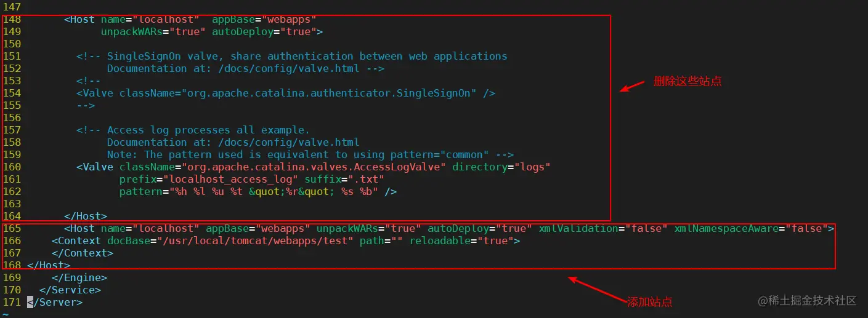Click the tilde empty-line marker below line 171
The height and width of the screenshot is (318, 868).
(6, 314)
